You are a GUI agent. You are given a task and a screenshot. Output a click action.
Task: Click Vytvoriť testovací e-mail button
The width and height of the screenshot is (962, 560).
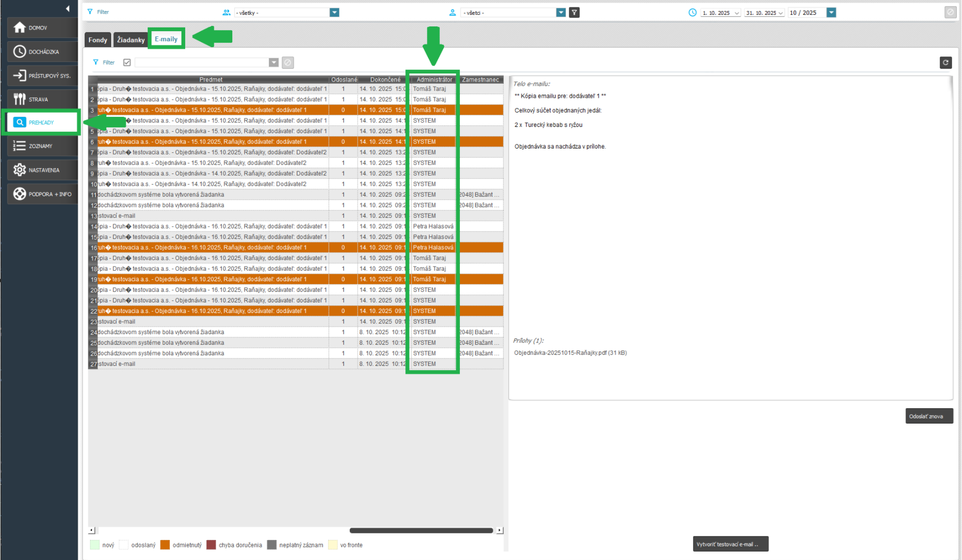730,544
